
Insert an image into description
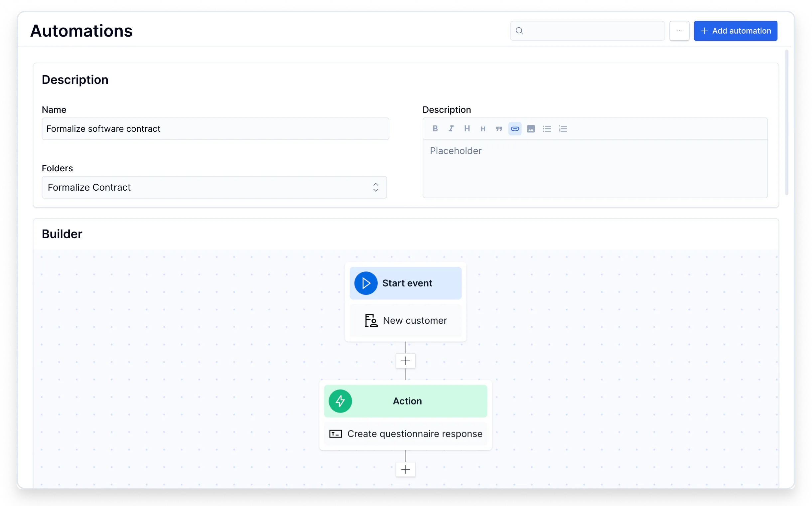click(x=531, y=128)
